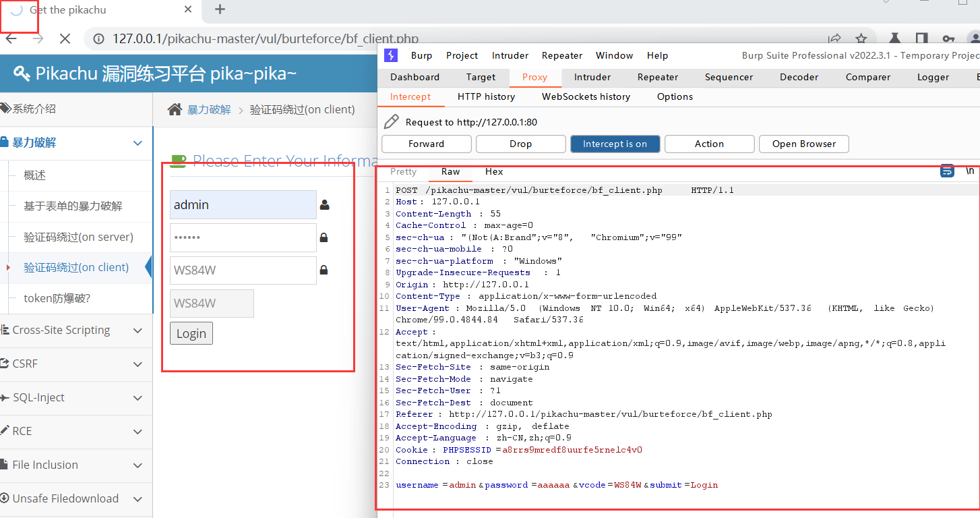Switch to the Logger tab
Viewport: 980px width, 518px height.
click(x=933, y=77)
